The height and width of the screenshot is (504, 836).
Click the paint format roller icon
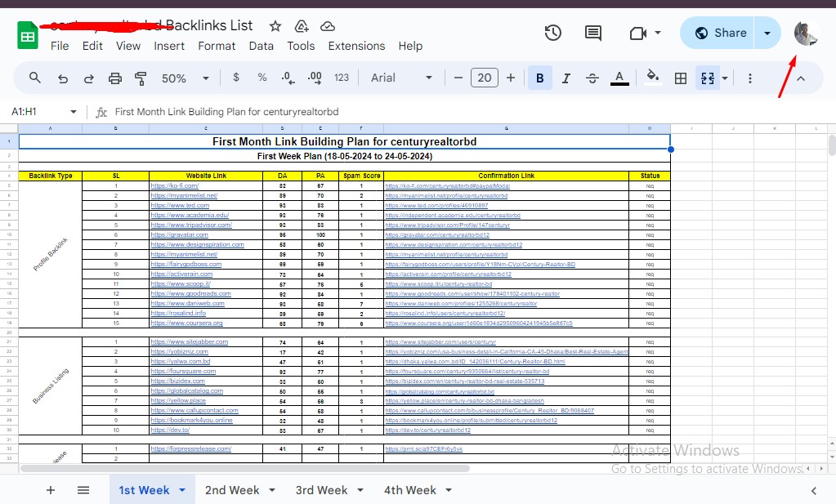click(x=141, y=78)
